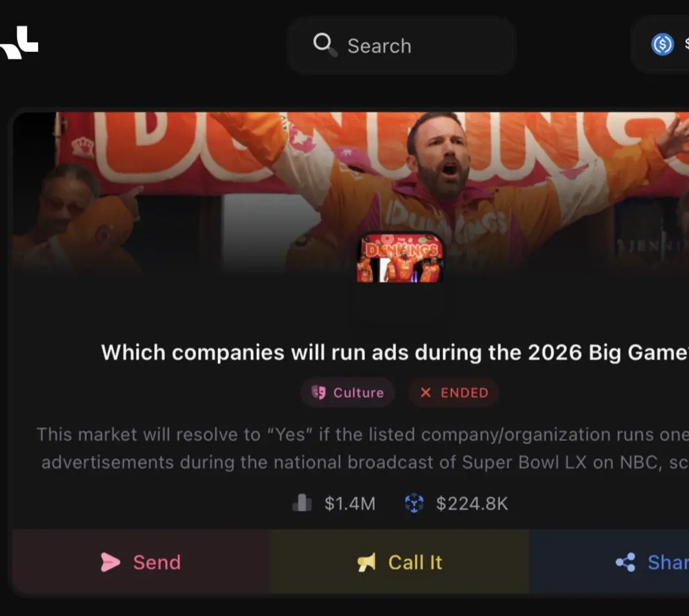Click the pink paper plane Send icon
The height and width of the screenshot is (616, 689).
click(x=110, y=562)
